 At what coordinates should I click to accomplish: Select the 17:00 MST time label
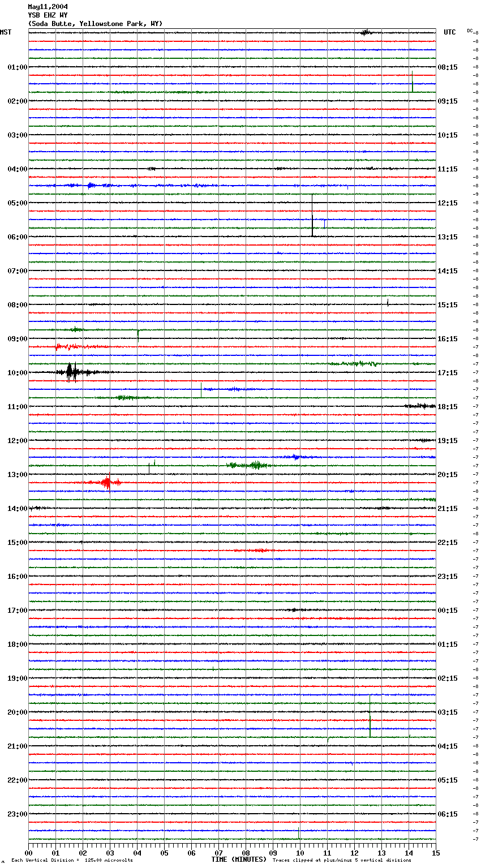pos(18,611)
